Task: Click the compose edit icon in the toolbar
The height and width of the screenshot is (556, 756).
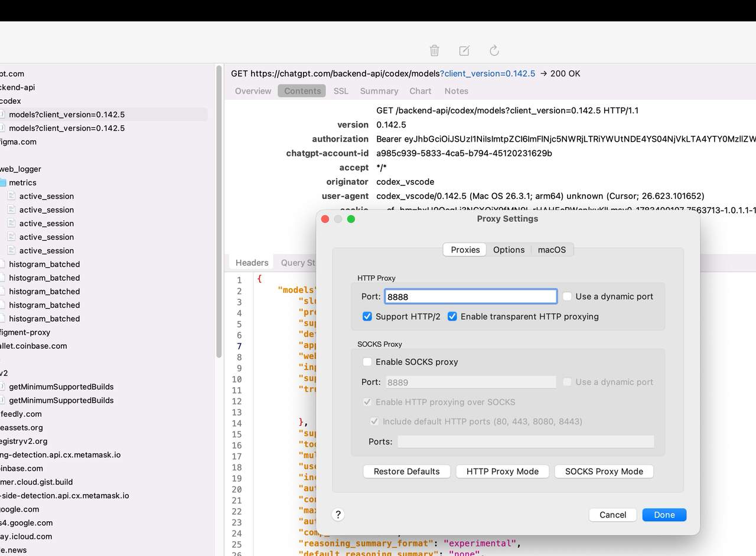Action: coord(464,50)
